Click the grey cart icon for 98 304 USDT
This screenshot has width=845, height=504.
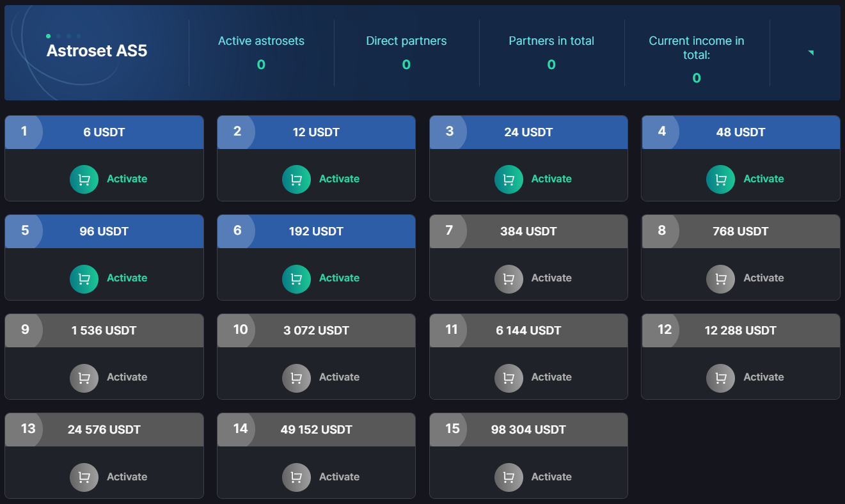point(509,477)
